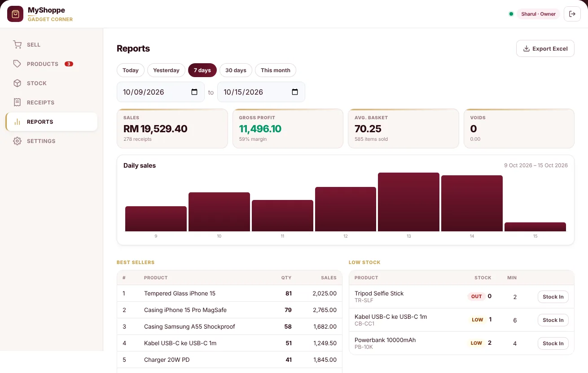Click the Receipts document icon

pyautogui.click(x=17, y=103)
